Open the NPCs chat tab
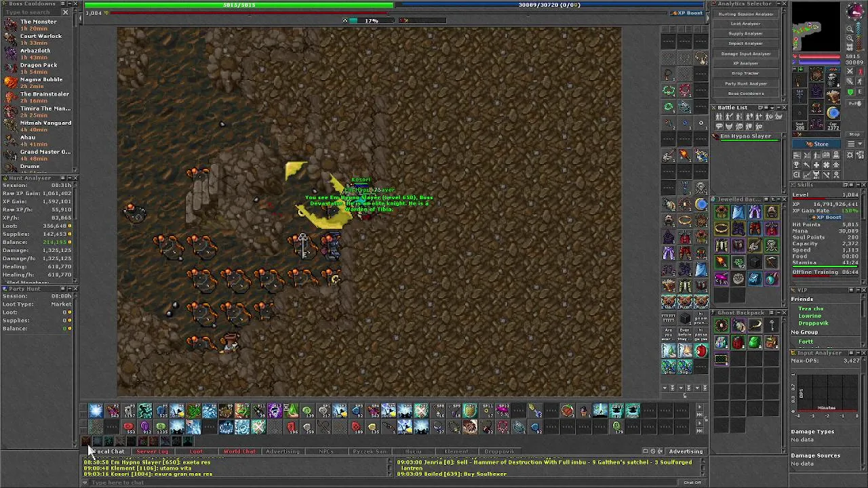868x488 pixels. pyautogui.click(x=326, y=451)
